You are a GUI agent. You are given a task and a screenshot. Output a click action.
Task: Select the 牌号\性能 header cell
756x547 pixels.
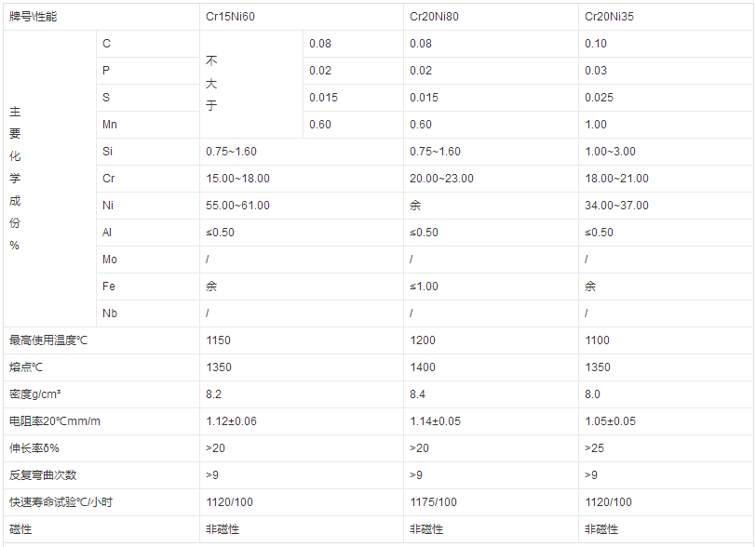coord(33,17)
